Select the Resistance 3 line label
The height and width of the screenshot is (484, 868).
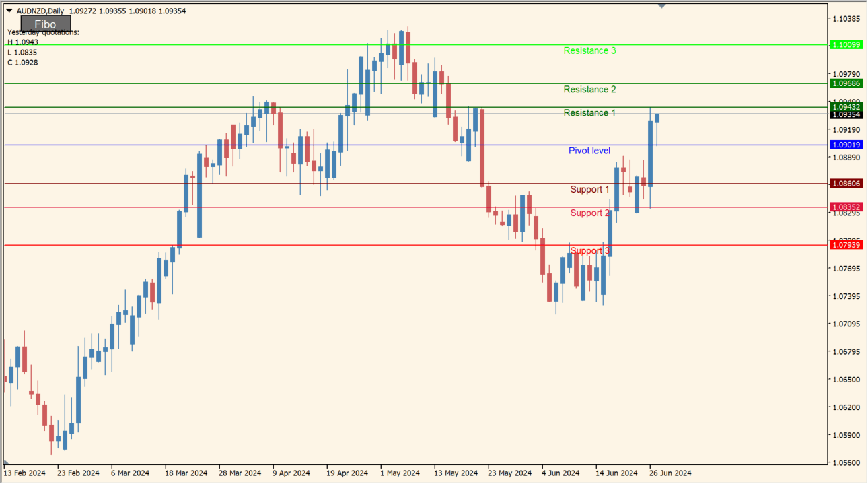589,50
